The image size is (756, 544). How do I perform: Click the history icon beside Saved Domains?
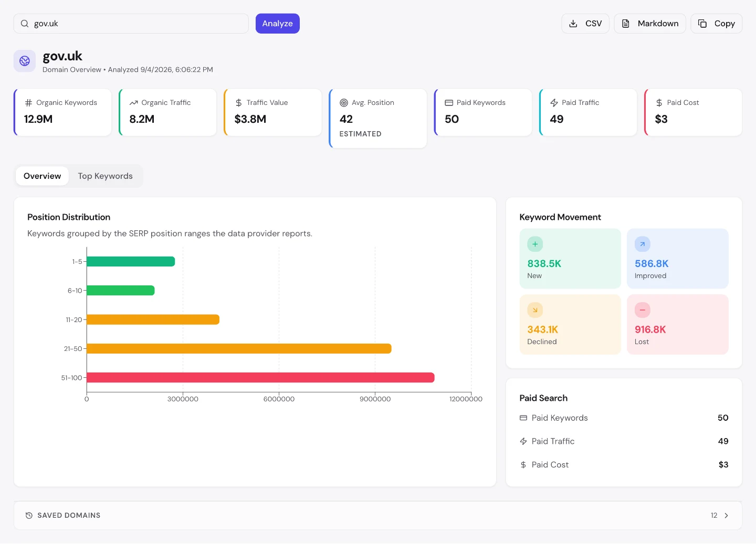[x=29, y=516]
